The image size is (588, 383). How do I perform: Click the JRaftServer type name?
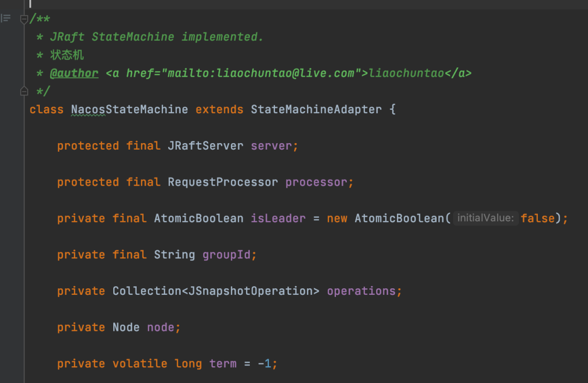pos(205,146)
